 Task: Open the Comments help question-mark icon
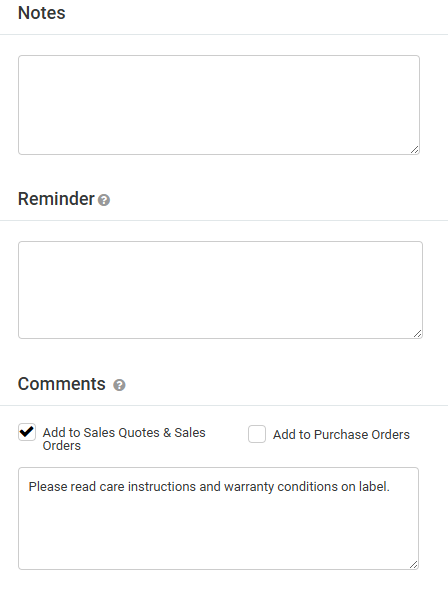tap(119, 385)
